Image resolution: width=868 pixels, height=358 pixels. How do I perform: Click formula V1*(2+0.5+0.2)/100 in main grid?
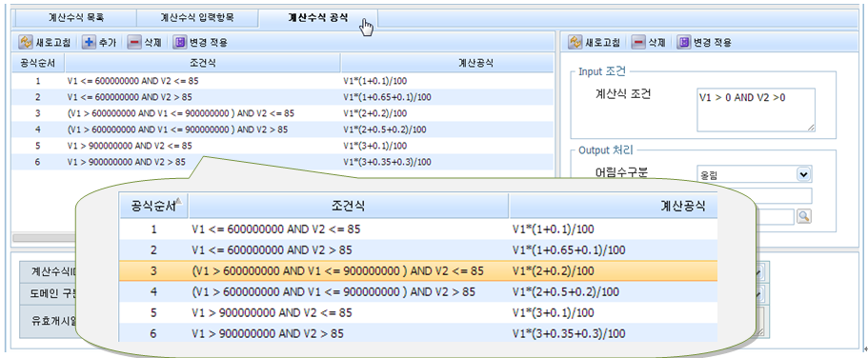[385, 130]
